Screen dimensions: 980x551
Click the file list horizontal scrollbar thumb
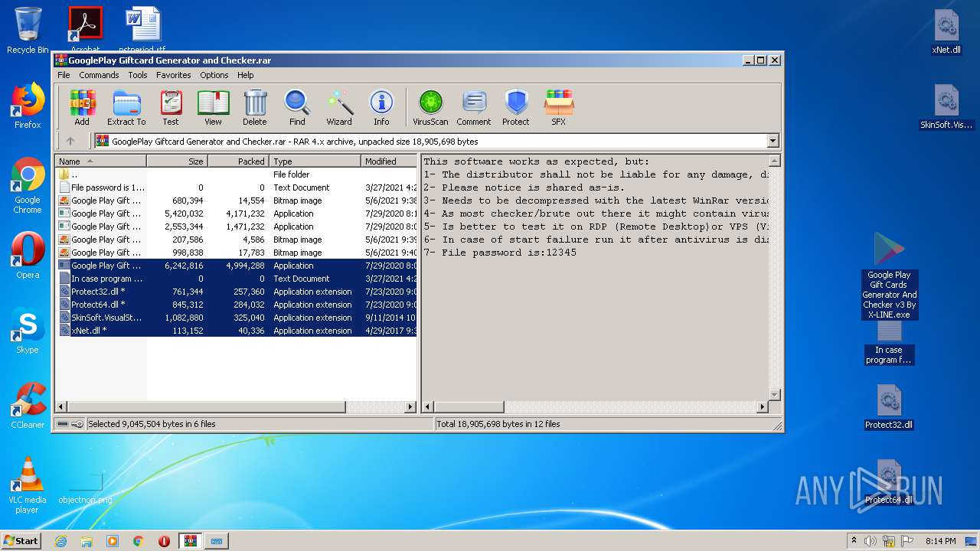207,407
